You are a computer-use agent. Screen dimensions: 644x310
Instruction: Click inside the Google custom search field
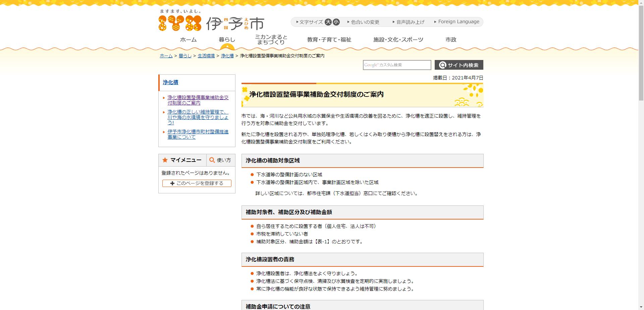pyautogui.click(x=397, y=65)
